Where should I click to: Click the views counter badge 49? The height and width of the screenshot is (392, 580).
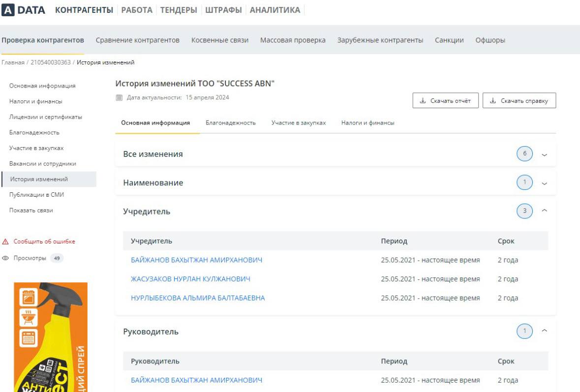point(57,258)
